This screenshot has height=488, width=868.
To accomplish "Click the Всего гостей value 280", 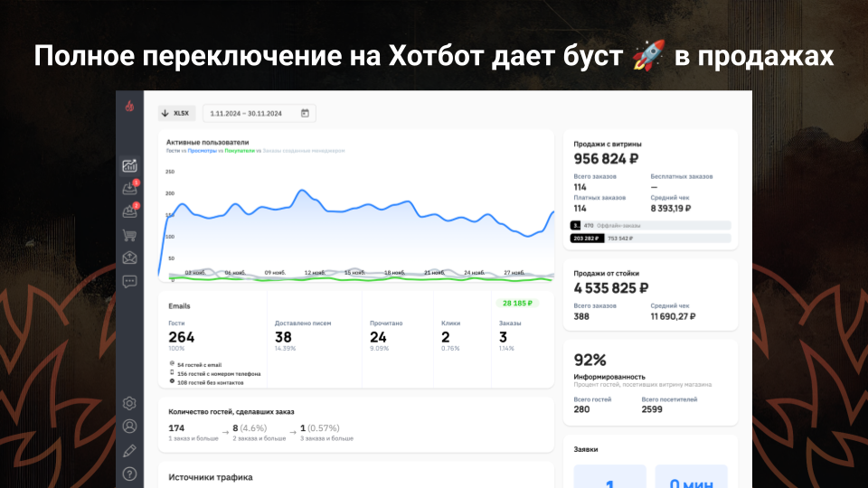I will point(581,409).
